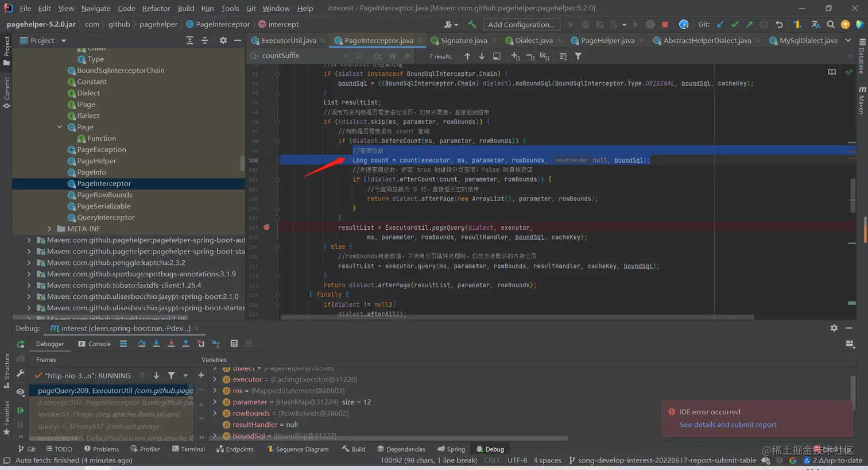
Task: Click the Git Update Project arrow
Action: tap(720, 24)
